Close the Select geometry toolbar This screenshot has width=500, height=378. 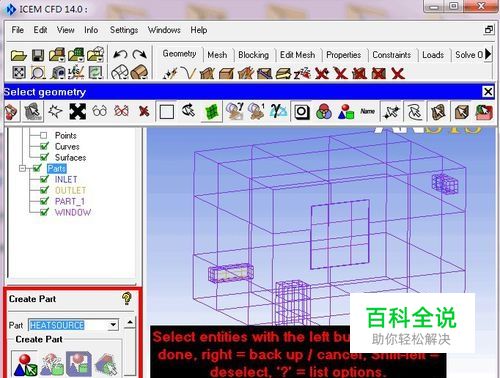pos(488,91)
